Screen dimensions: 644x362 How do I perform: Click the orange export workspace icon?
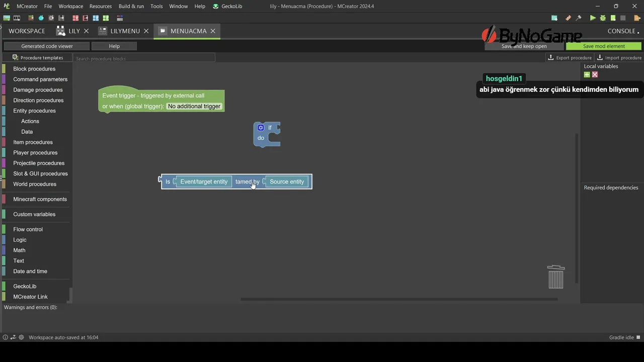(637, 18)
